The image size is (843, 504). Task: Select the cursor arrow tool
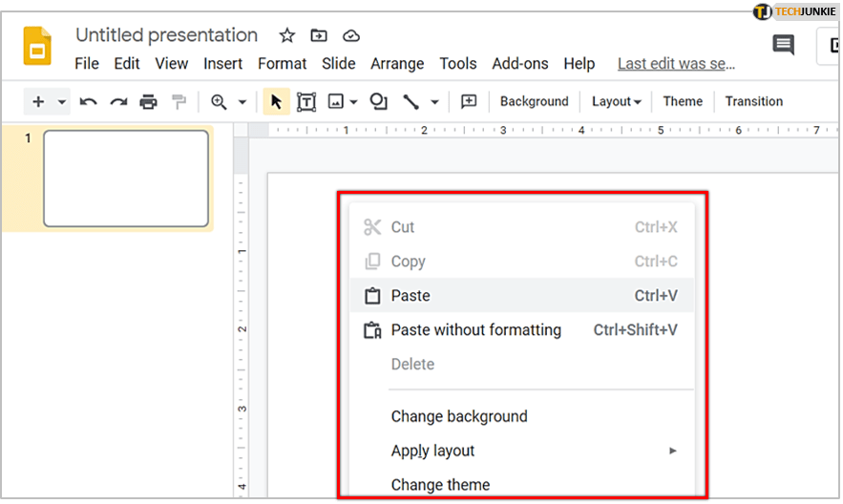tap(277, 102)
